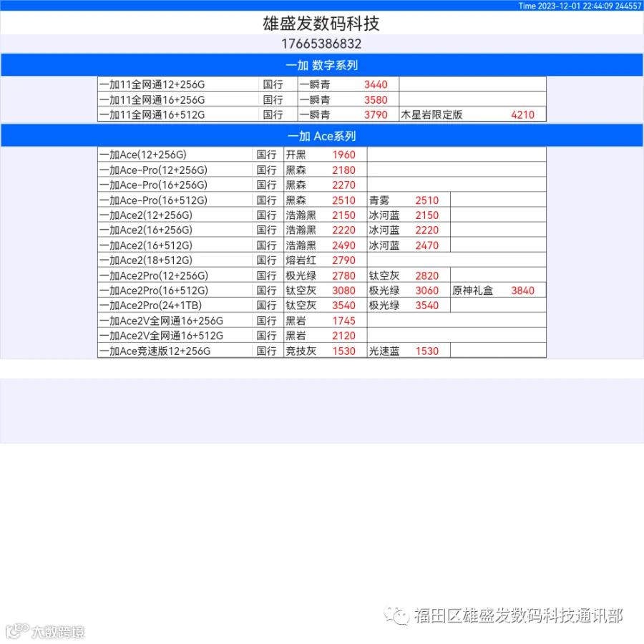Click the "一加 Ace系列" section header

pyautogui.click(x=321, y=136)
